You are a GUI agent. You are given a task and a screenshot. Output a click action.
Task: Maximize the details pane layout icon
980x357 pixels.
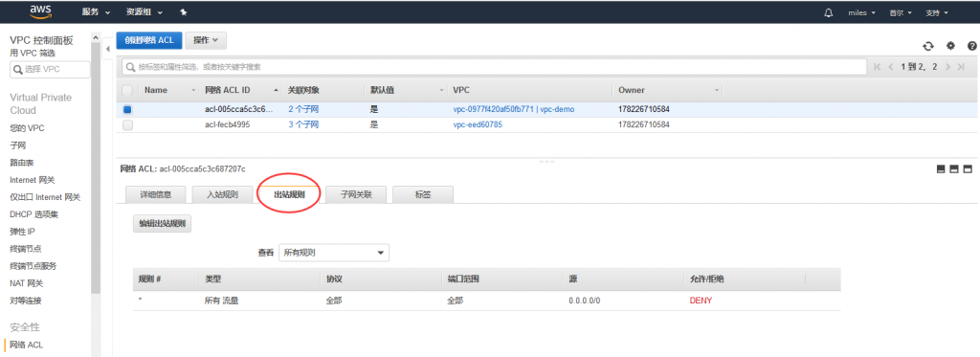(x=969, y=168)
